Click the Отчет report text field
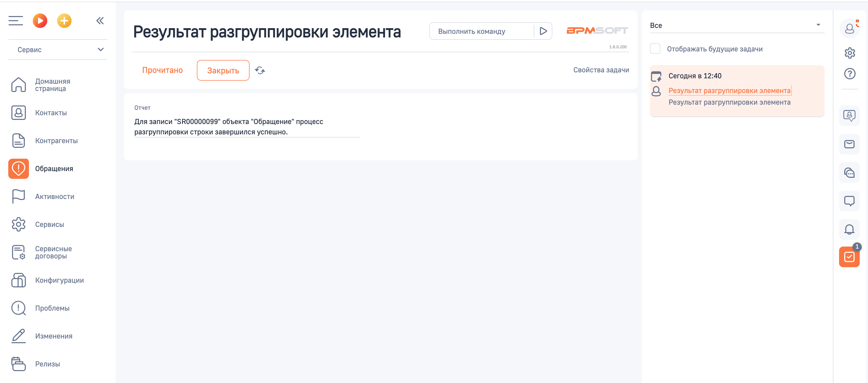Image resolution: width=868 pixels, height=383 pixels. pos(247,127)
